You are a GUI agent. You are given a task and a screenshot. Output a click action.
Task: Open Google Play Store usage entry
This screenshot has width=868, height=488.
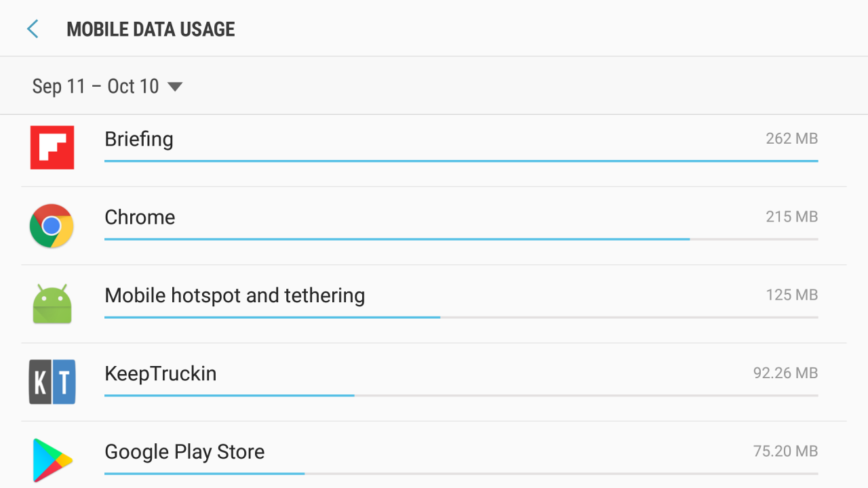(184, 452)
